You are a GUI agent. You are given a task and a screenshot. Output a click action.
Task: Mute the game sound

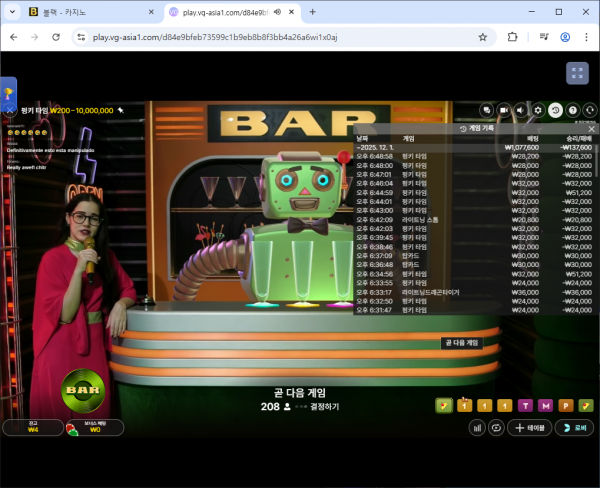tap(521, 110)
